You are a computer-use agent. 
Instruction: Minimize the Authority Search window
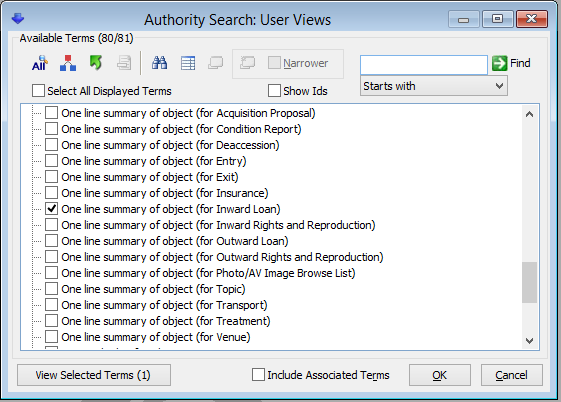(464, 19)
